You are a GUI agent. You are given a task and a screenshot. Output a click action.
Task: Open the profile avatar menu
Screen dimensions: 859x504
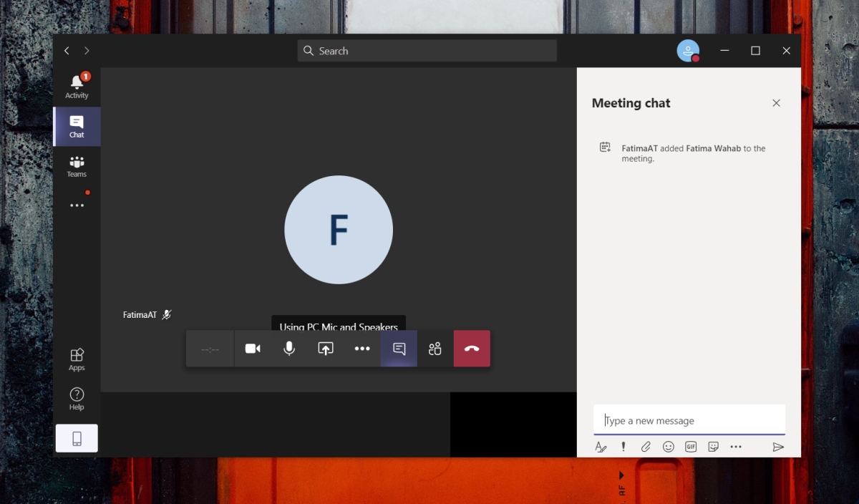[x=688, y=51]
